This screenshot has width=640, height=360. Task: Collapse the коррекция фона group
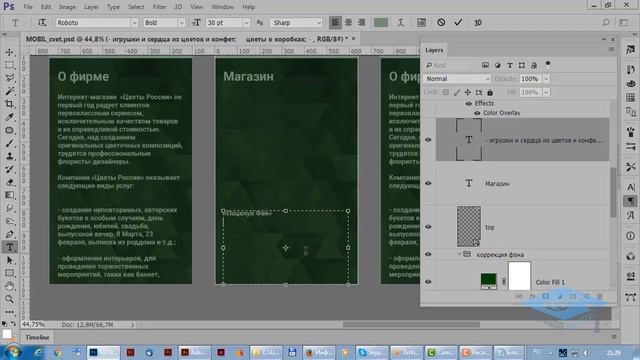[459, 254]
